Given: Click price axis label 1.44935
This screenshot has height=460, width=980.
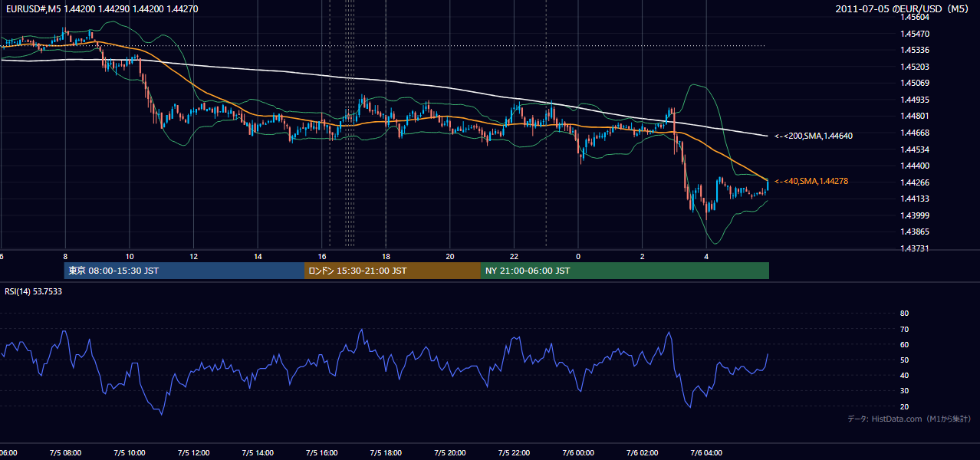Looking at the screenshot, I should tap(916, 100).
